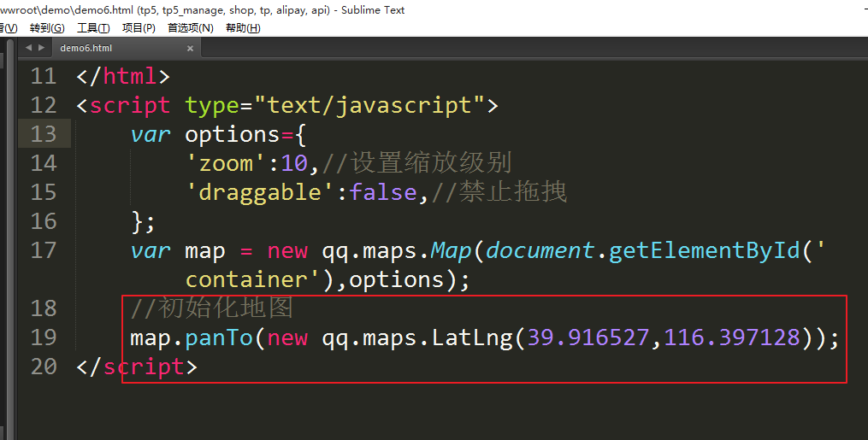
Task: Click the getElementById method call
Action: click(705, 250)
